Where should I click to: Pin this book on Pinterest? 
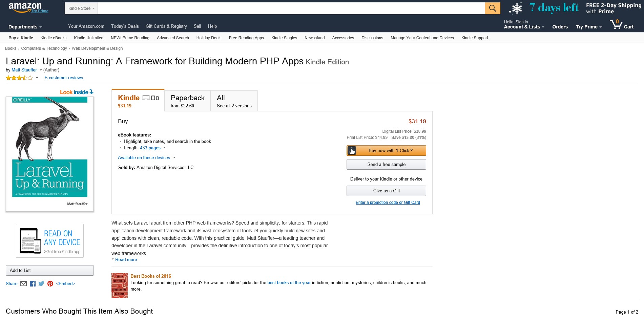coord(50,284)
